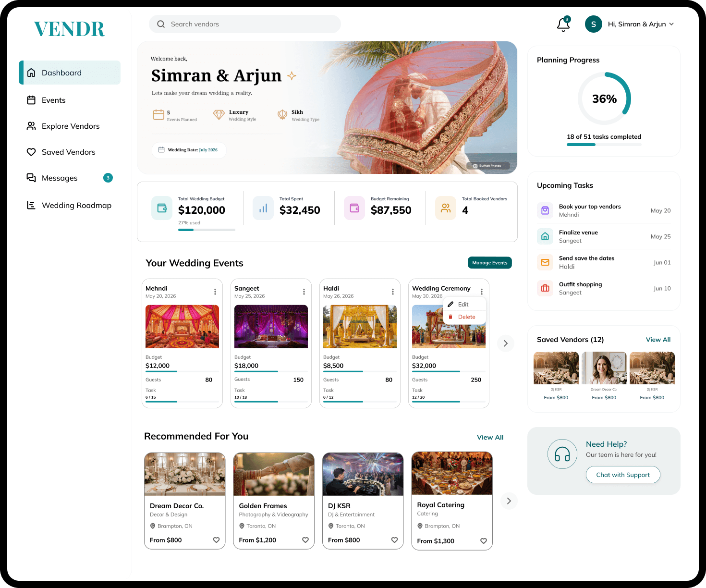
Task: Click the Manage Events button
Action: click(x=490, y=263)
